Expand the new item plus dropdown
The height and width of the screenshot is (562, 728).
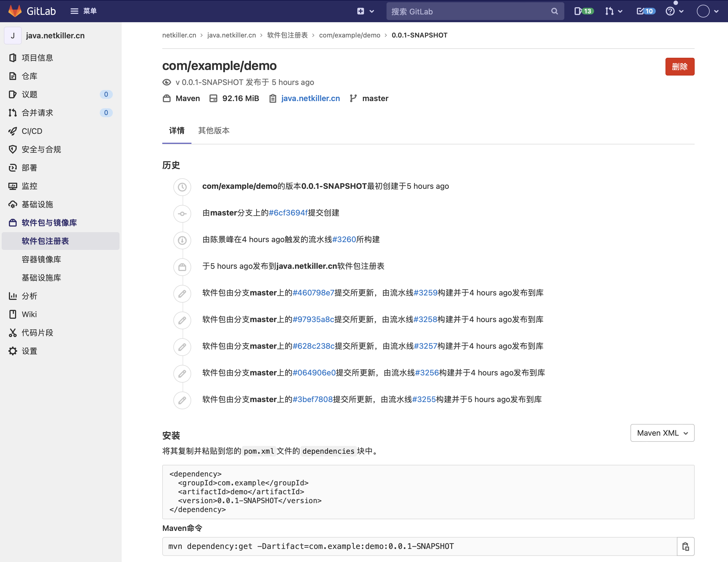pyautogui.click(x=365, y=11)
